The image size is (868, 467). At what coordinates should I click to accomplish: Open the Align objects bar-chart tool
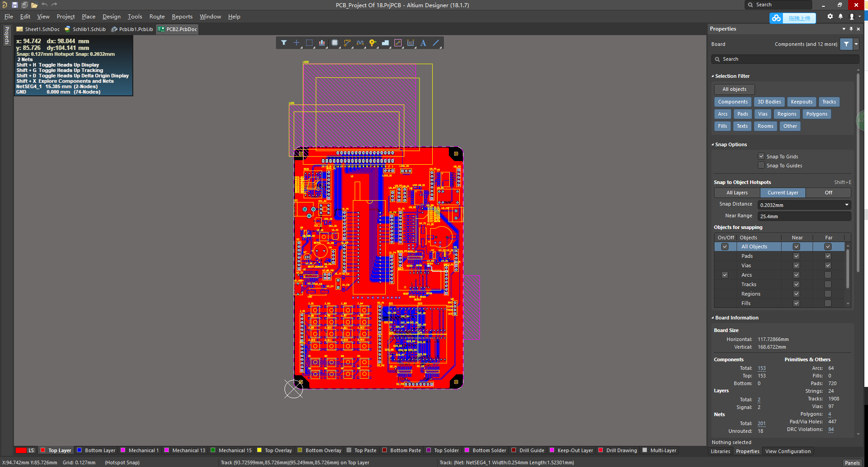[322, 43]
